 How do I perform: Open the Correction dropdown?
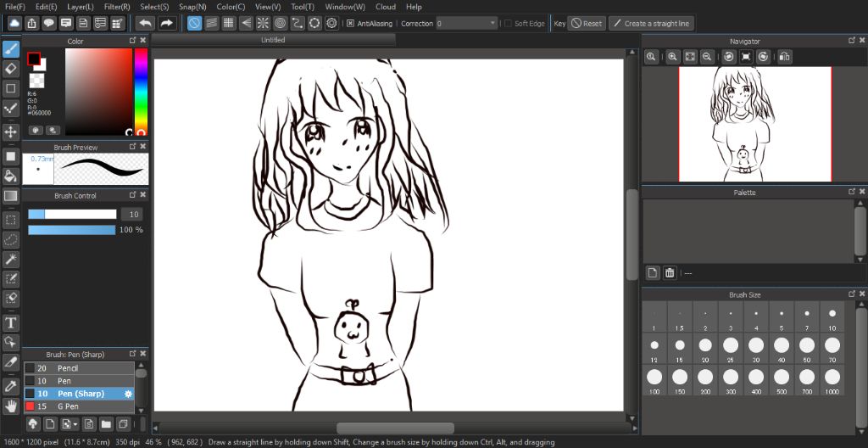467,23
